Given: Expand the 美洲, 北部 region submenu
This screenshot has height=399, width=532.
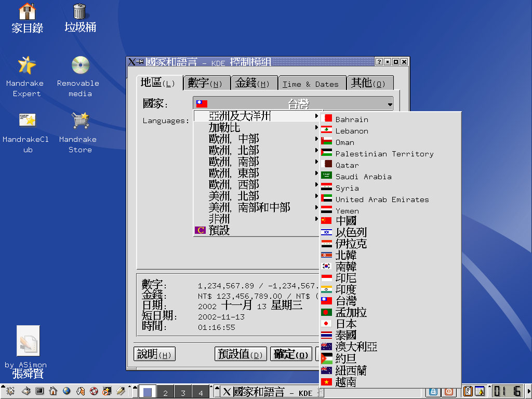Looking at the screenshot, I should click(x=257, y=196).
